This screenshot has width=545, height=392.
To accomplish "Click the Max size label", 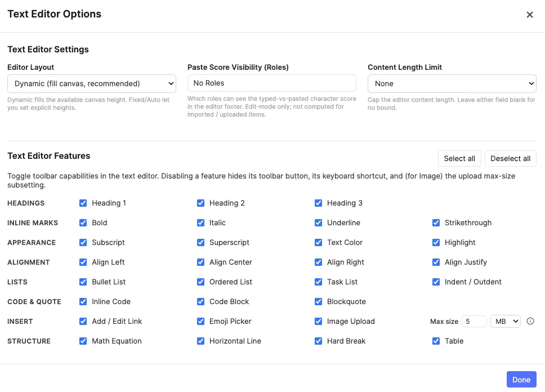I will click(444, 322).
